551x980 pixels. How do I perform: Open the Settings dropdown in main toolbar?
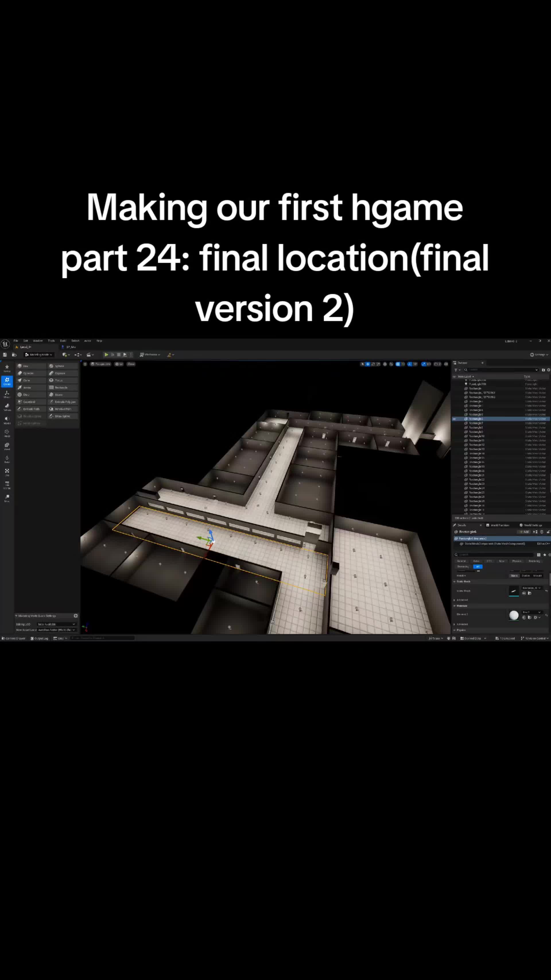click(x=539, y=354)
